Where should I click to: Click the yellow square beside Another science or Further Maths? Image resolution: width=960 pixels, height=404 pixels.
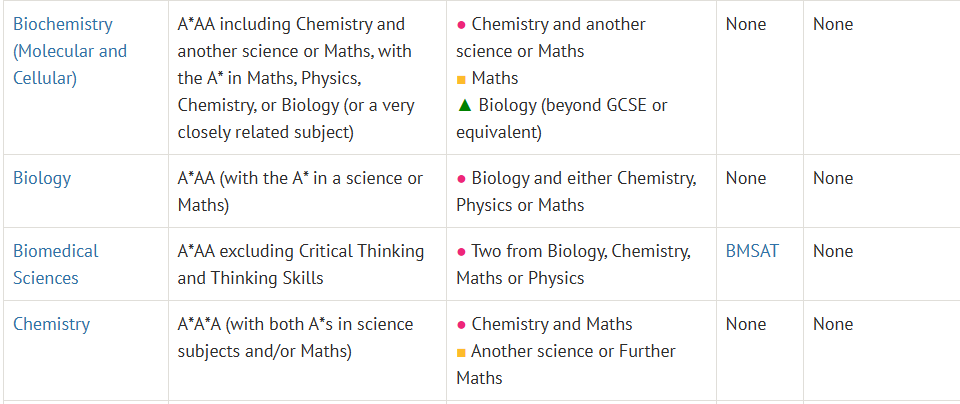462,353
